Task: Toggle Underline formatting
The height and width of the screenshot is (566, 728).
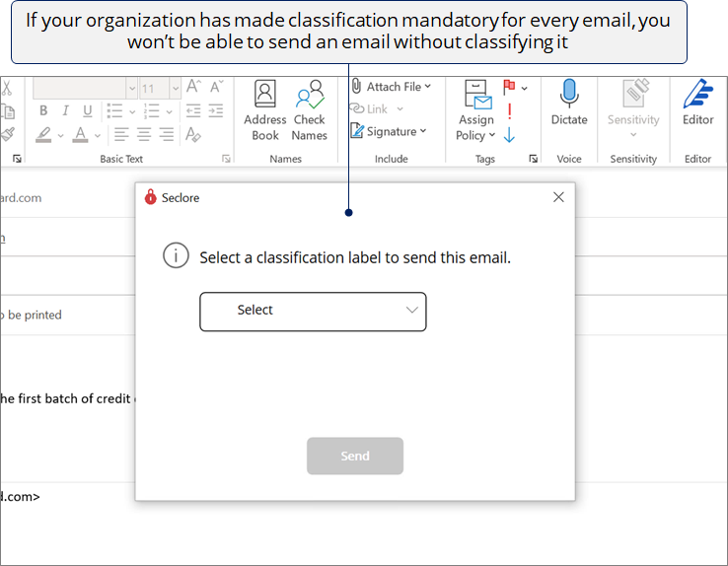Action: tap(88, 110)
